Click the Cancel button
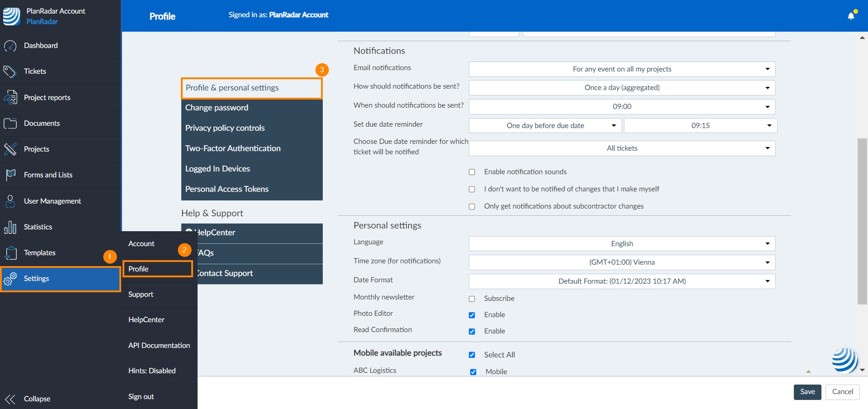 click(x=842, y=392)
